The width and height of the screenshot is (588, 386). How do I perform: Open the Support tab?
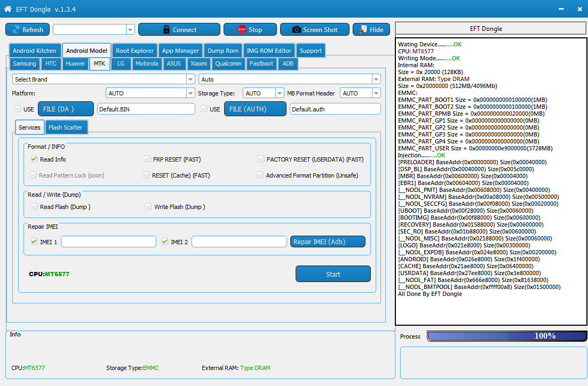tap(311, 51)
